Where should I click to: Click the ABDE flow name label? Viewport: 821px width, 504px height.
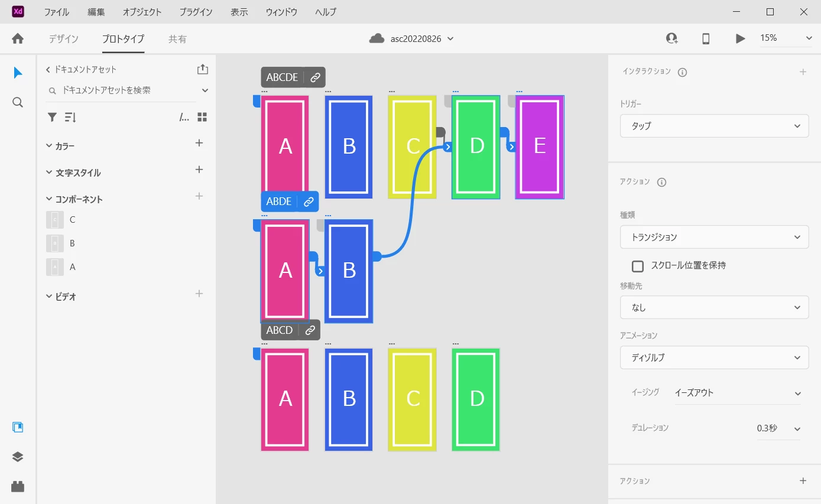[x=279, y=201]
